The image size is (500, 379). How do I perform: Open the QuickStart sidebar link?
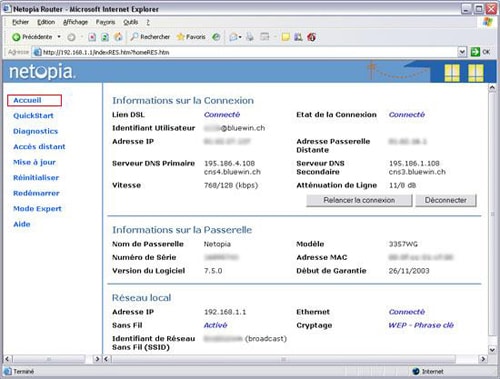tap(33, 116)
